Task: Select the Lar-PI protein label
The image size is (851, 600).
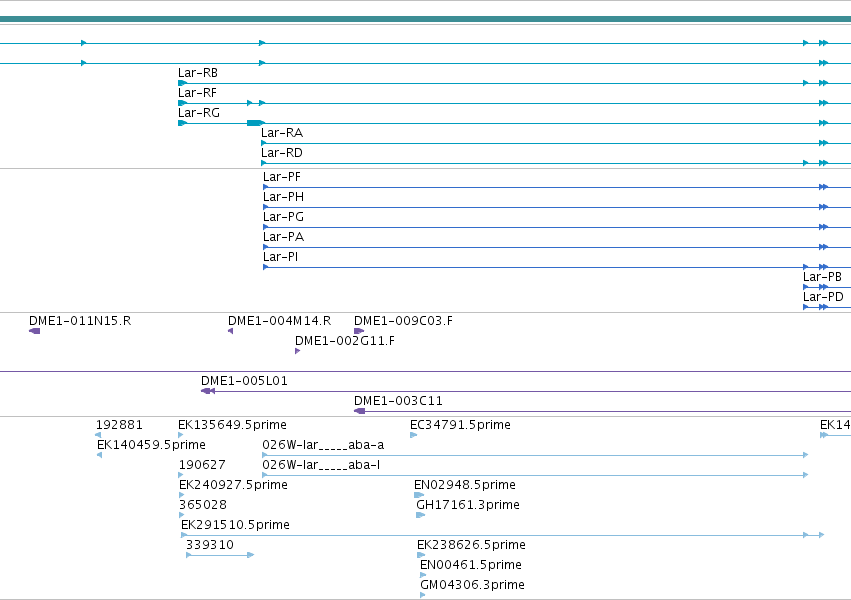Action: [x=281, y=257]
